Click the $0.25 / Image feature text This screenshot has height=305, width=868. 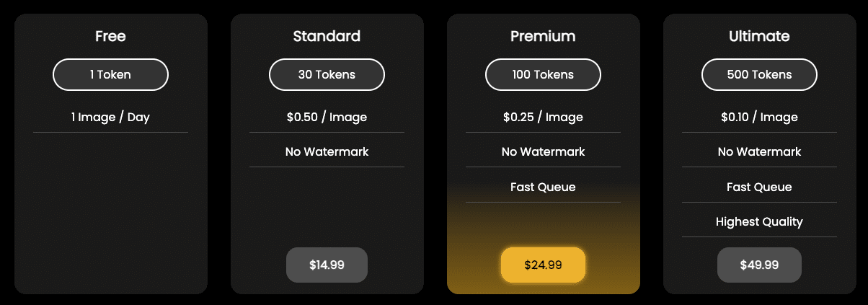tap(543, 117)
